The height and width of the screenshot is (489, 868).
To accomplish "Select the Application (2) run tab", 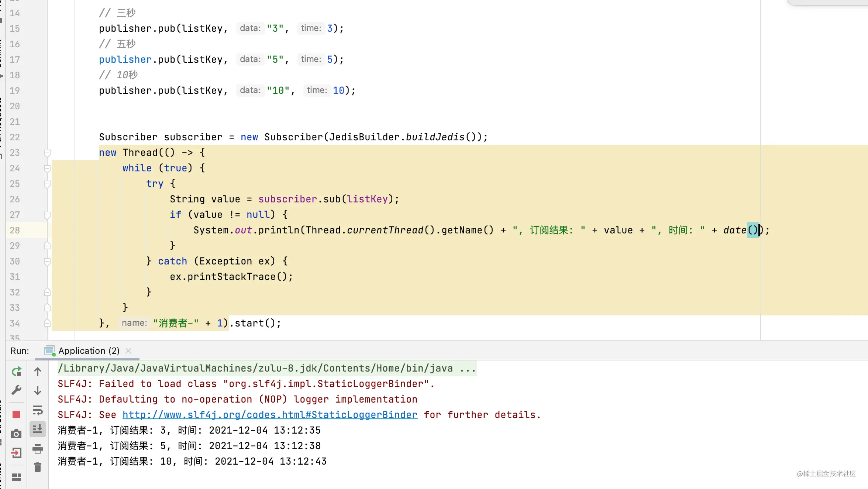I will (x=89, y=350).
